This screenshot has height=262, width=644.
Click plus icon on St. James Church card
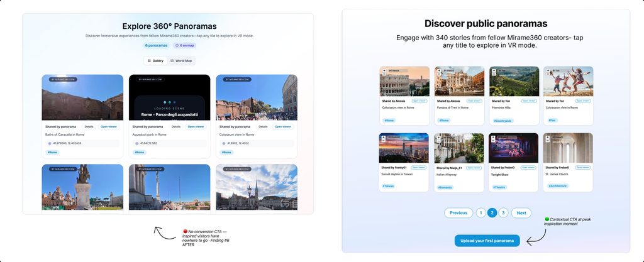tap(548, 138)
